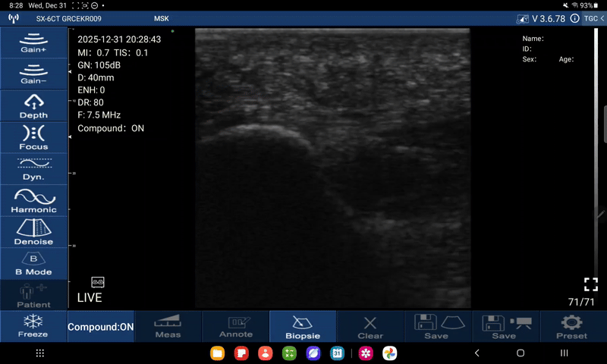The width and height of the screenshot is (607, 364).
Task: Show recent apps in navigation bar
Action: (565, 353)
